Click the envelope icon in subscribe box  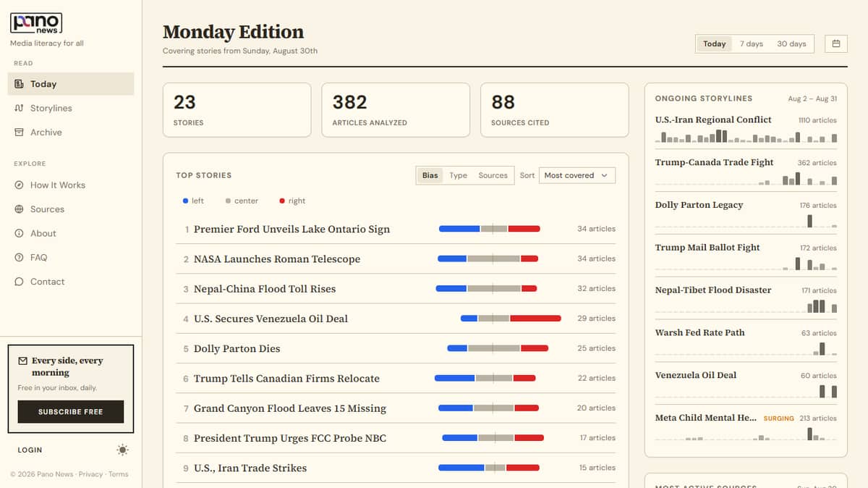(22, 361)
